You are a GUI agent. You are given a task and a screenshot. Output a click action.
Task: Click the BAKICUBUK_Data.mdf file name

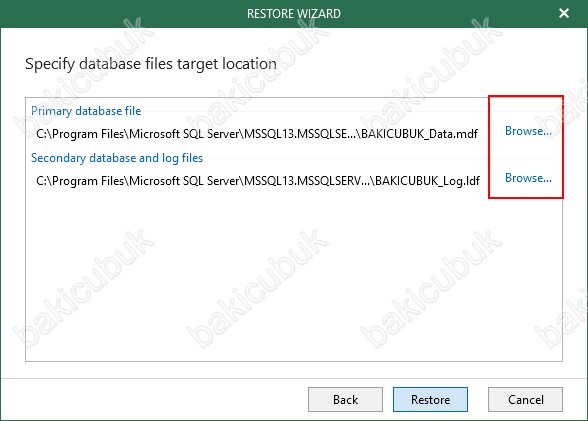419,134
